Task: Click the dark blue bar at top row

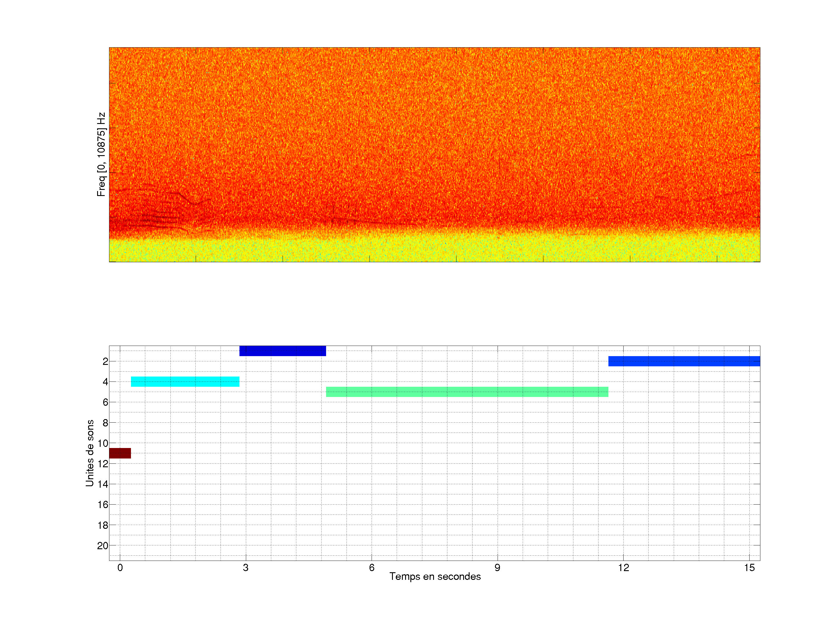Action: click(x=283, y=351)
